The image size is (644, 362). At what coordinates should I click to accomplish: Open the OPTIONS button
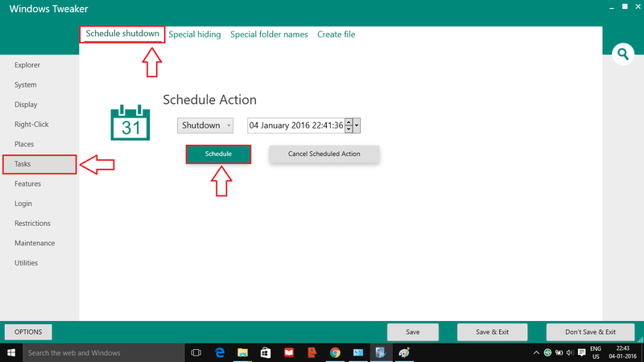coord(28,331)
